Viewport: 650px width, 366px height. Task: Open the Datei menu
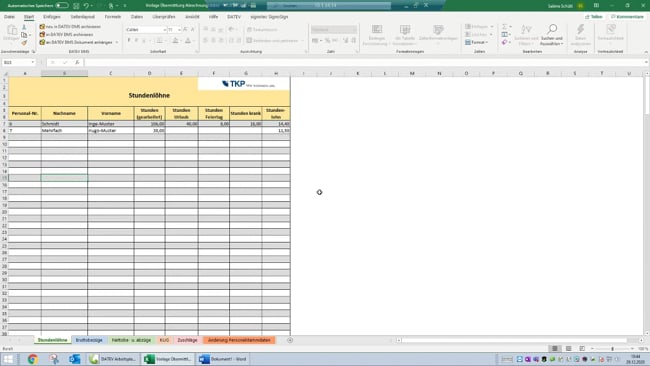[9, 17]
